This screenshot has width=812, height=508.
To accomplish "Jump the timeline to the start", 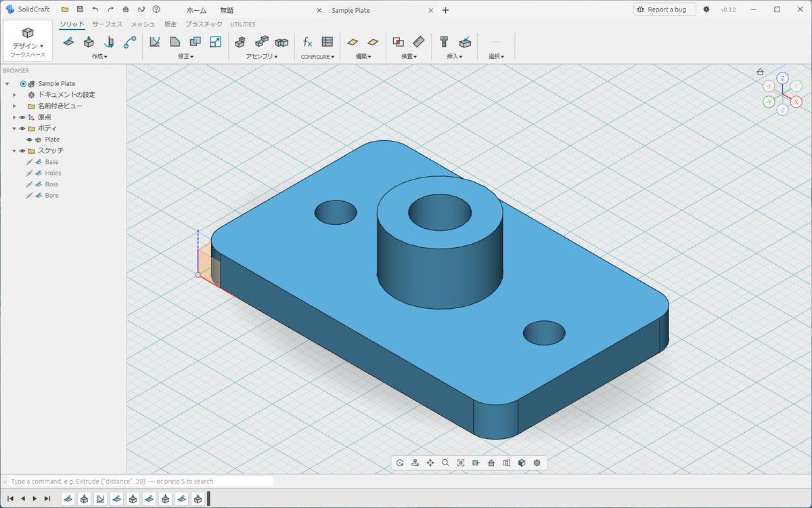I will coord(10,499).
